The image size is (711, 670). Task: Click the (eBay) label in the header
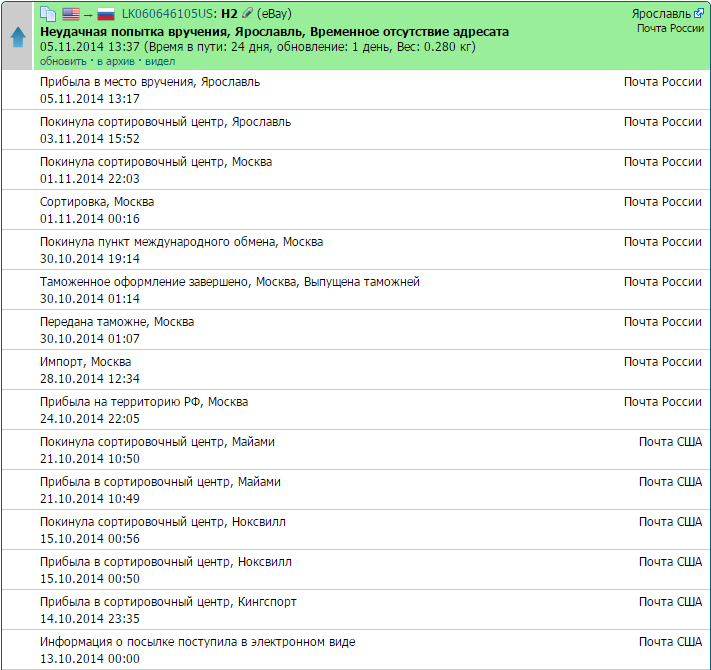pos(278,14)
